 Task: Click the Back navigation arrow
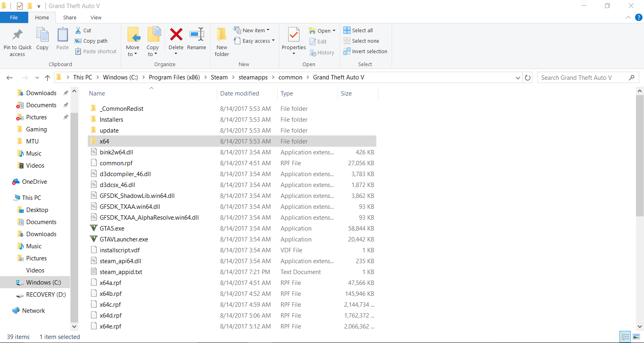click(10, 77)
